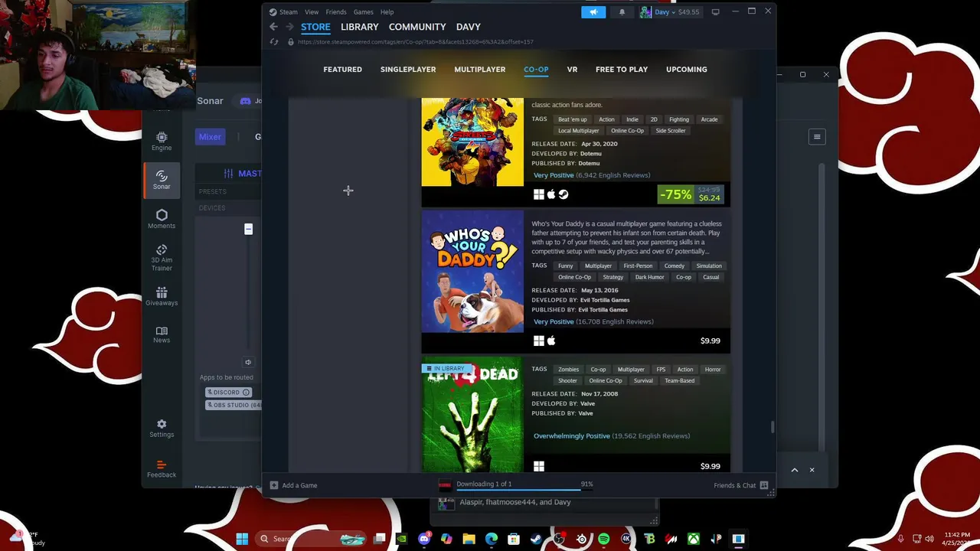Open Feedback in SteelSeries GG sidebar

(162, 468)
